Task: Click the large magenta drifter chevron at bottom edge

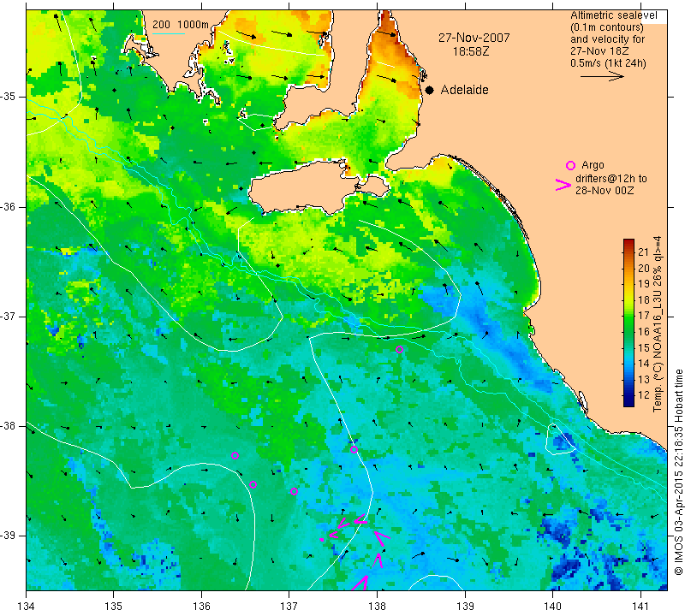Action: [360, 583]
